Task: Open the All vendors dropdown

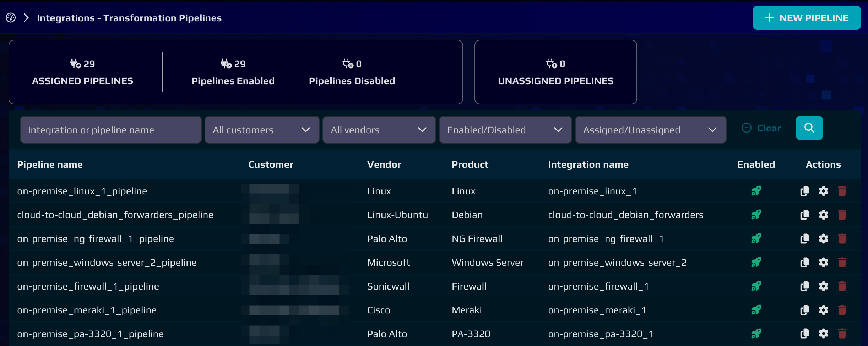Action: point(379,130)
